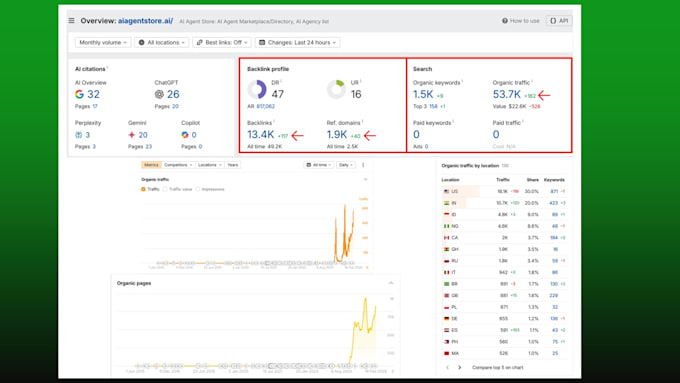Open US keywords count 871

click(x=554, y=191)
